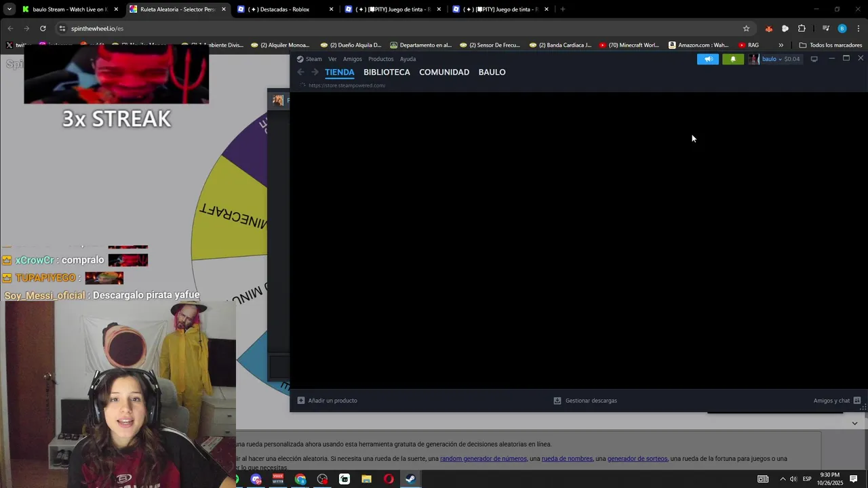Go forward in Steam store navigation
Screen dimensions: 868x488
point(315,72)
